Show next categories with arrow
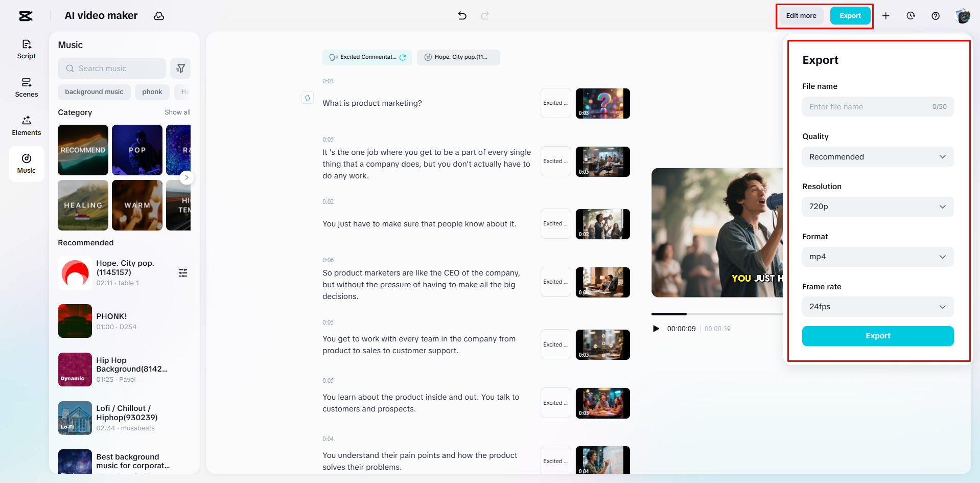This screenshot has width=980, height=483. [186, 177]
